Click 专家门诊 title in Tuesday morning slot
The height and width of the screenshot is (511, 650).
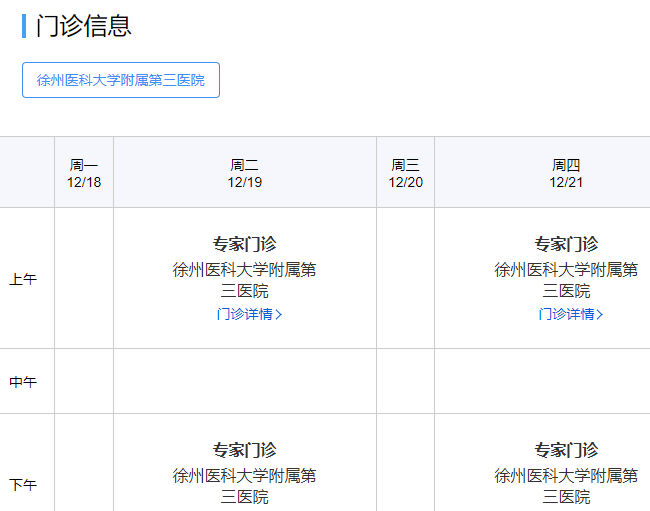245,244
